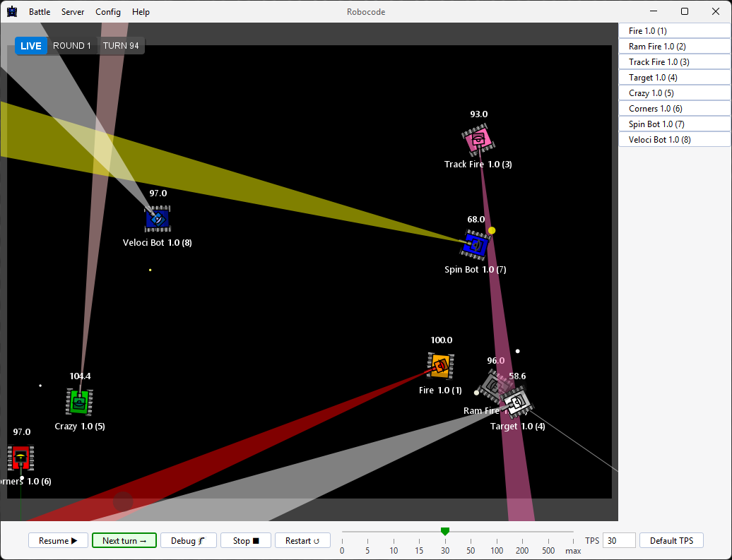Focus the TPS input field

619,540
